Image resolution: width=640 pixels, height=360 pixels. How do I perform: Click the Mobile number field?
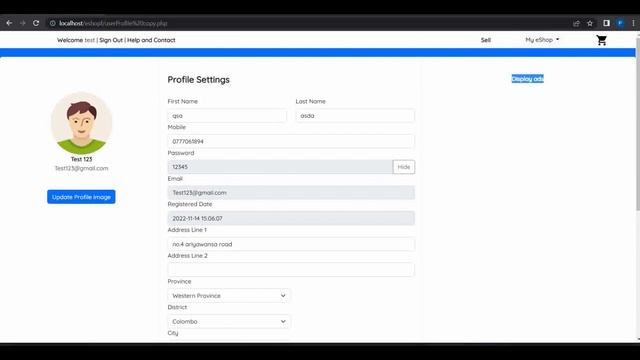point(291,141)
